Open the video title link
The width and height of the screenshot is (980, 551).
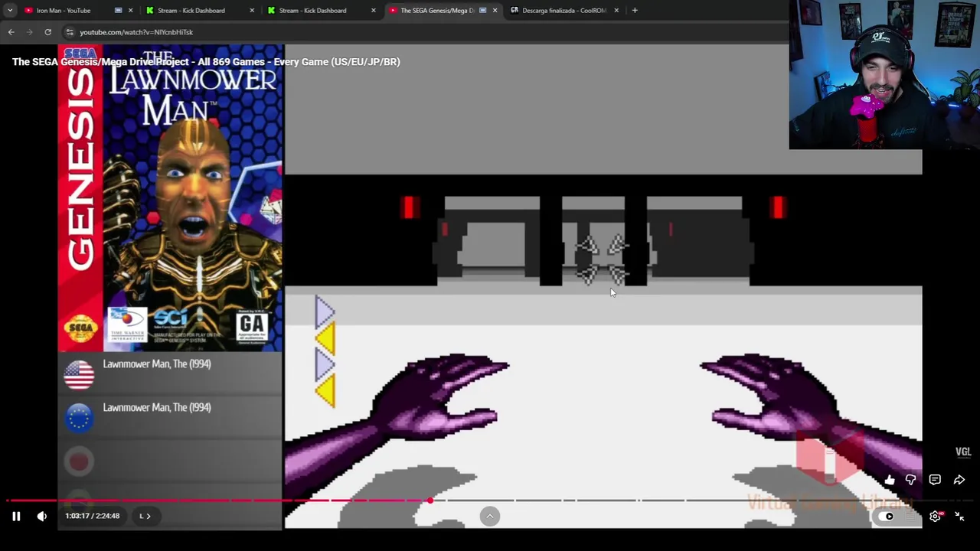tap(206, 62)
